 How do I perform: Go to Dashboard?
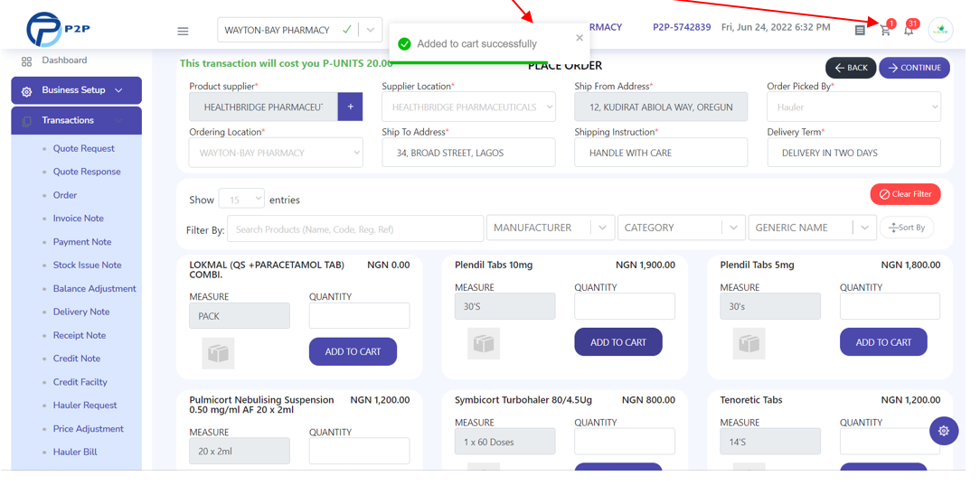64,61
